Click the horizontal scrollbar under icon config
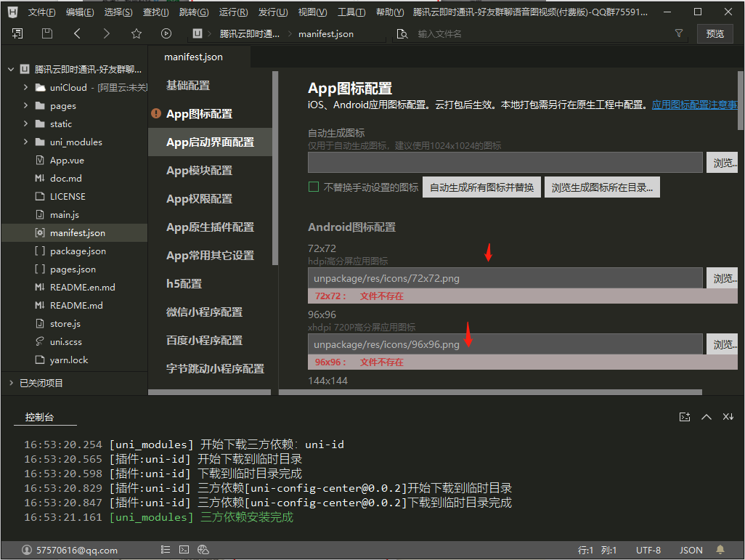The height and width of the screenshot is (560, 745). pyautogui.click(x=490, y=392)
